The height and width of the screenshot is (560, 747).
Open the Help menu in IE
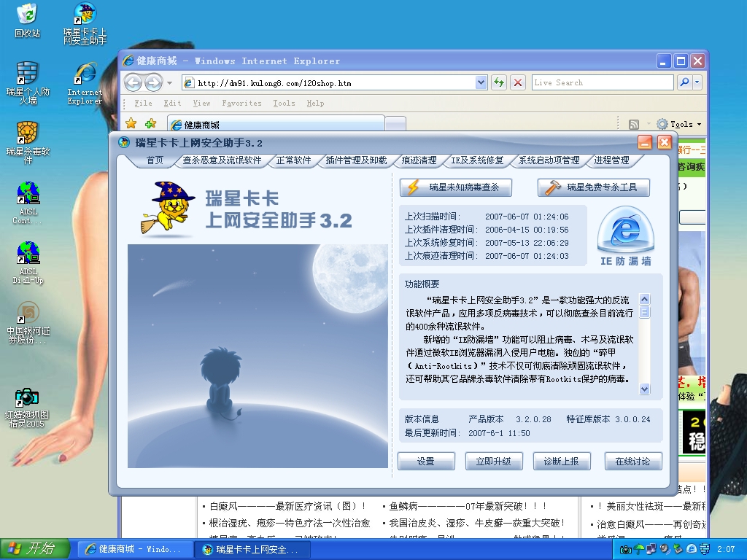point(315,103)
